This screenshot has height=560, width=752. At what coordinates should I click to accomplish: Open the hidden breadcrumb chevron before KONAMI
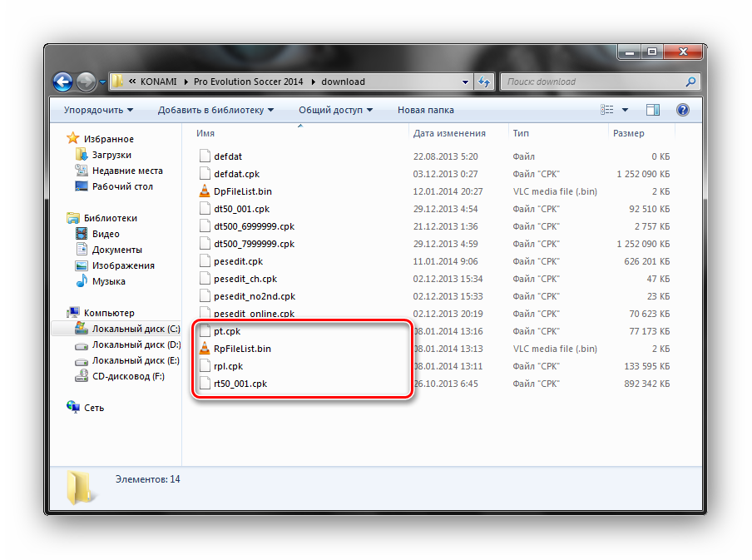[132, 82]
